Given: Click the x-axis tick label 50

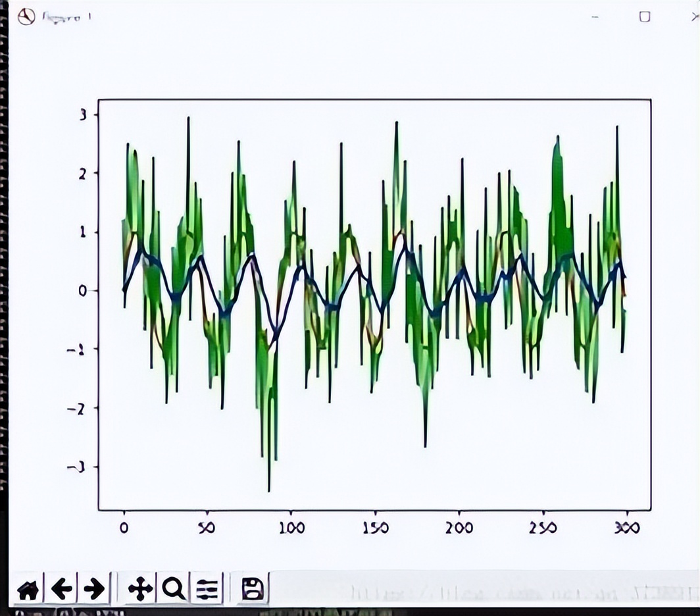Looking at the screenshot, I should [207, 528].
